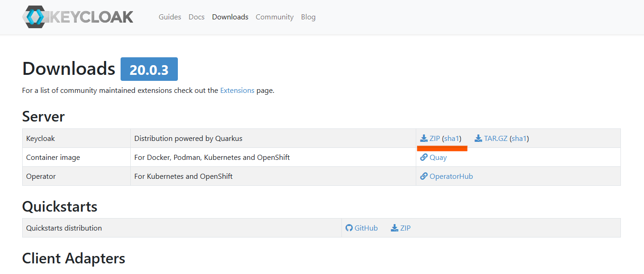Click the download icon beside Quickstarts ZIP
This screenshot has height=274, width=644.
pos(395,228)
